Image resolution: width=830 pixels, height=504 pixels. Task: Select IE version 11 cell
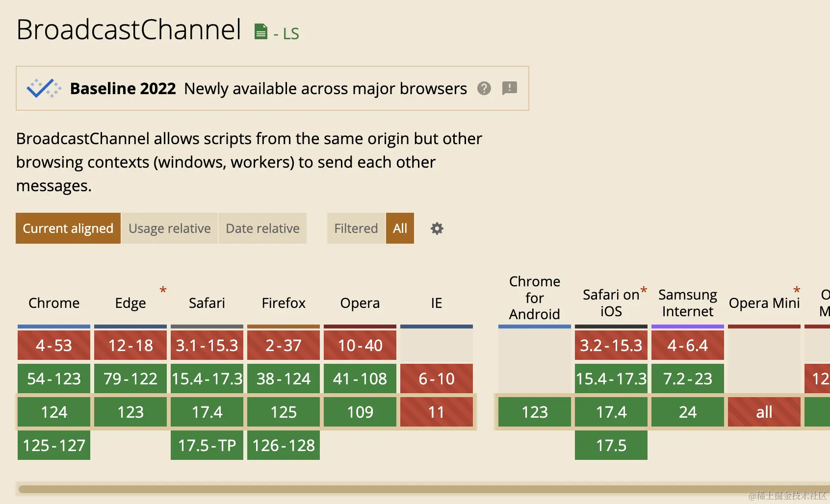click(437, 412)
